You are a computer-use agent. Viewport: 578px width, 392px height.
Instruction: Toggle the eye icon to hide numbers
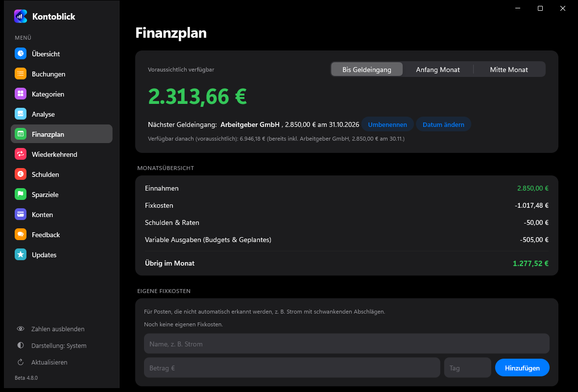click(21, 329)
